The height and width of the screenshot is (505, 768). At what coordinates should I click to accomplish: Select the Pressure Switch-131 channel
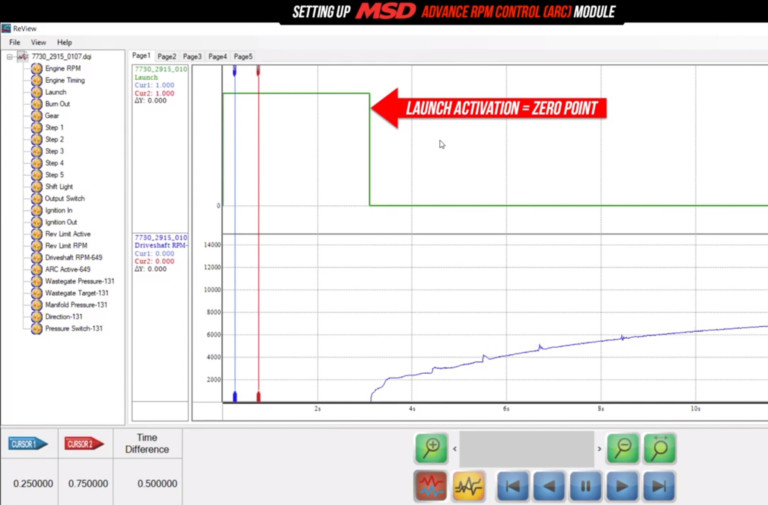pyautogui.click(x=73, y=328)
